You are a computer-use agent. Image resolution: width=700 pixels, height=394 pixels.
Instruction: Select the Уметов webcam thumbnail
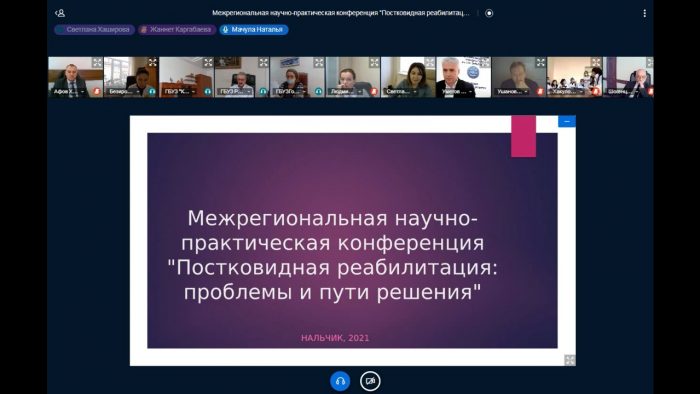tap(463, 77)
